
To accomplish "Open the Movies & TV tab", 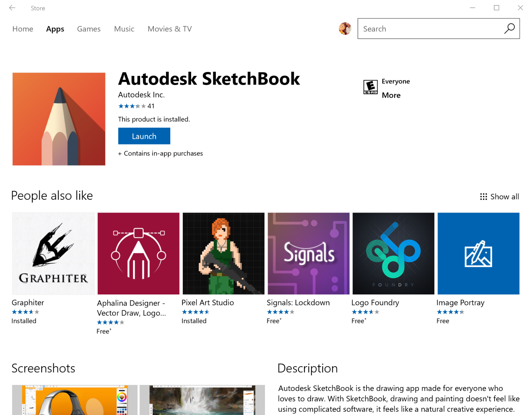I will [x=170, y=29].
